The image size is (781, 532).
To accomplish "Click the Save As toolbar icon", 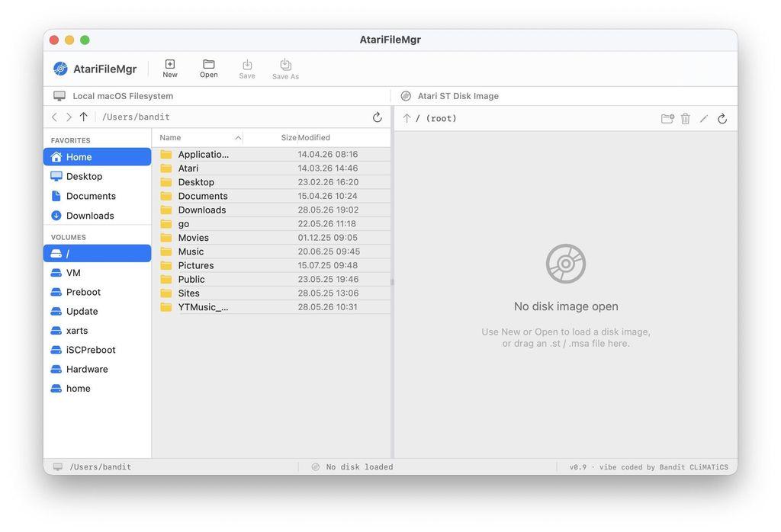I will tap(285, 65).
